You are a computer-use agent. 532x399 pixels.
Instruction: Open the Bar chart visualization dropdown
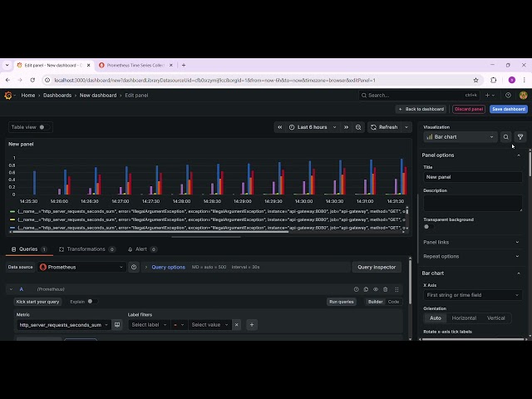tap(461, 137)
